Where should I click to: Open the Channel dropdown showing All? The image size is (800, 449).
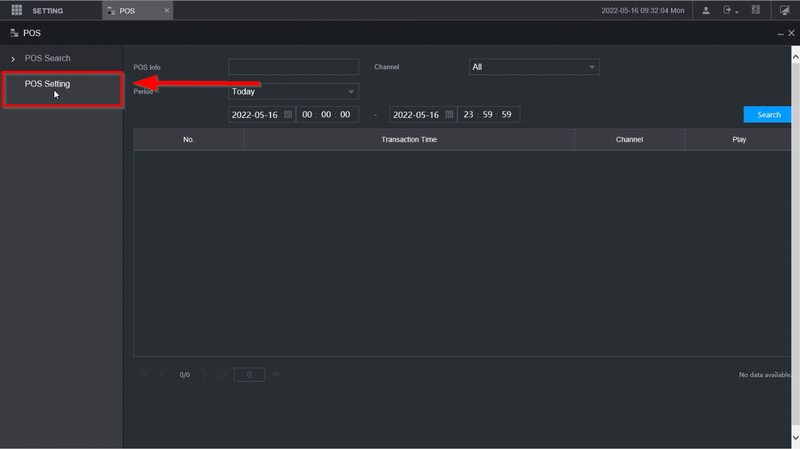[x=534, y=67]
